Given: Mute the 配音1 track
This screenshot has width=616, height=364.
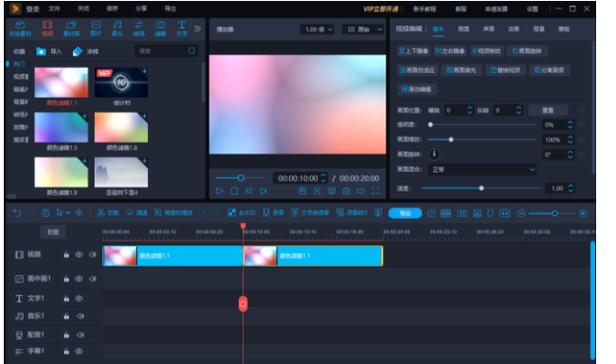Looking at the screenshot, I should [x=80, y=335].
